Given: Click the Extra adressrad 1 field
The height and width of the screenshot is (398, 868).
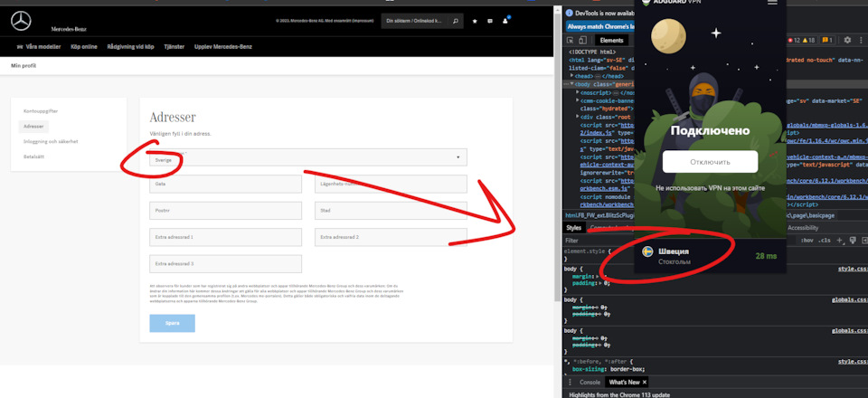Looking at the screenshot, I should pos(225,237).
